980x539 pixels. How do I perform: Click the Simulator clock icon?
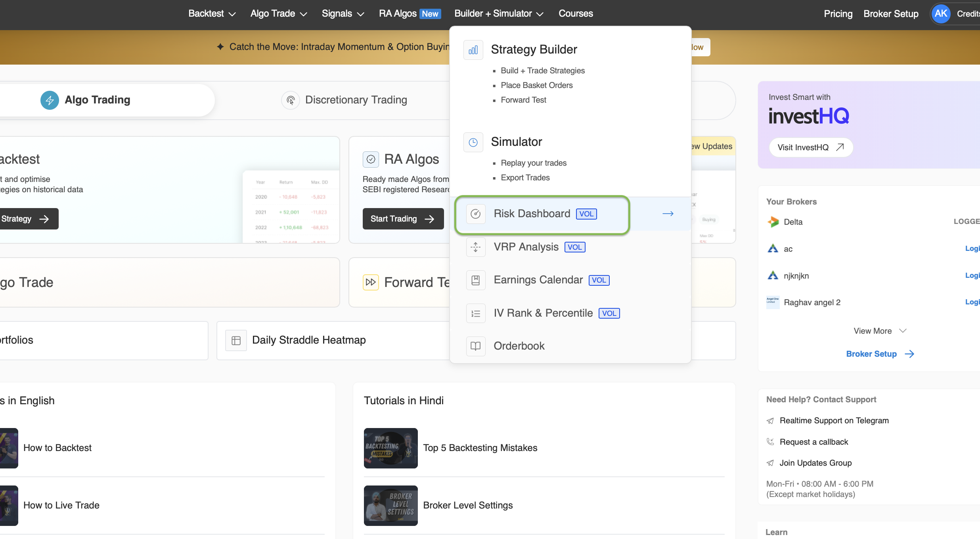(x=473, y=142)
